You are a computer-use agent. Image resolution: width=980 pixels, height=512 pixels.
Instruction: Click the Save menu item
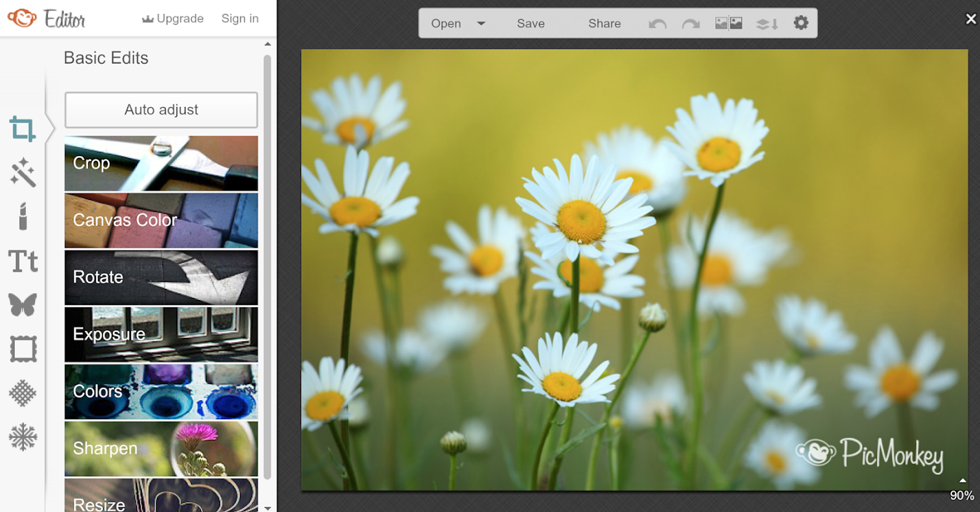(x=531, y=23)
